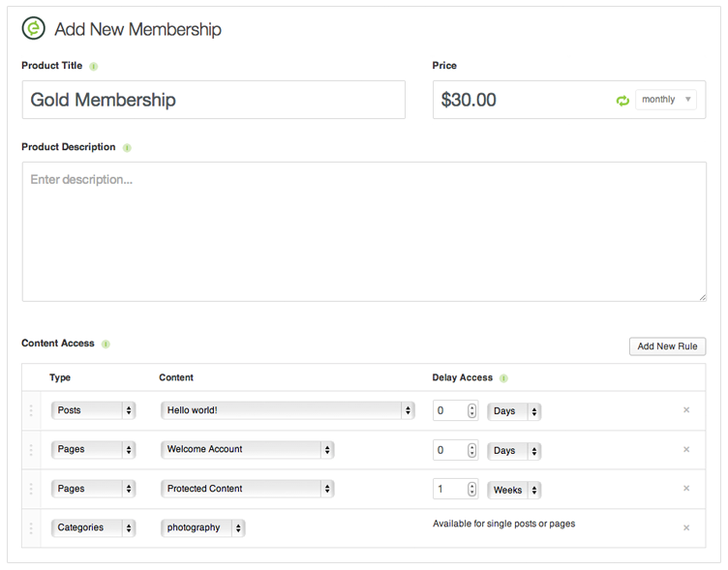Click the green logo beside Add New Membership
728x570 pixels.
point(34,29)
